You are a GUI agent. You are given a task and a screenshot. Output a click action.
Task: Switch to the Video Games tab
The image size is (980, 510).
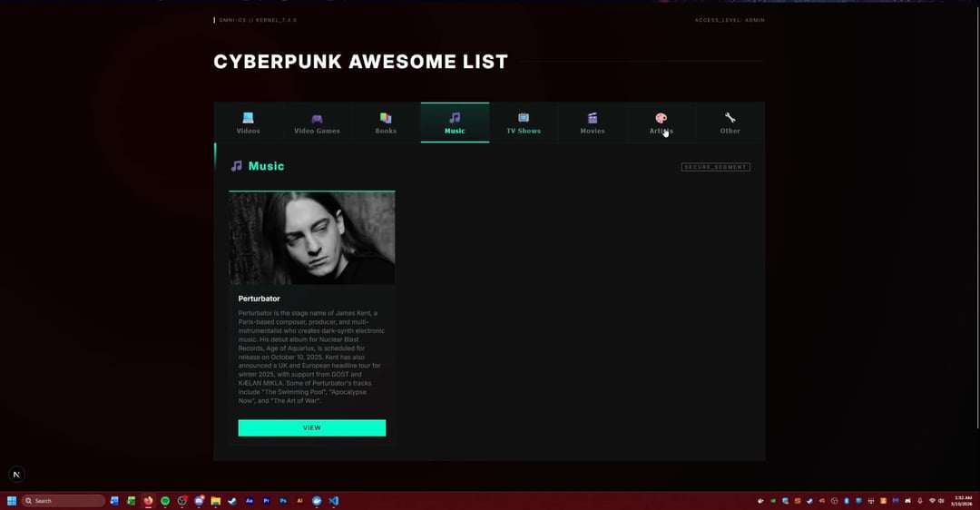click(317, 123)
